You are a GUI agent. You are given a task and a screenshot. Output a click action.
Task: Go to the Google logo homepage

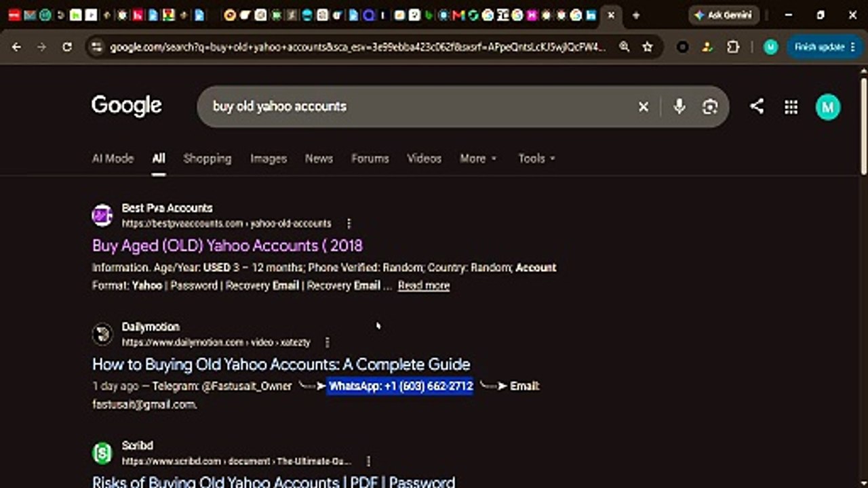(x=126, y=106)
